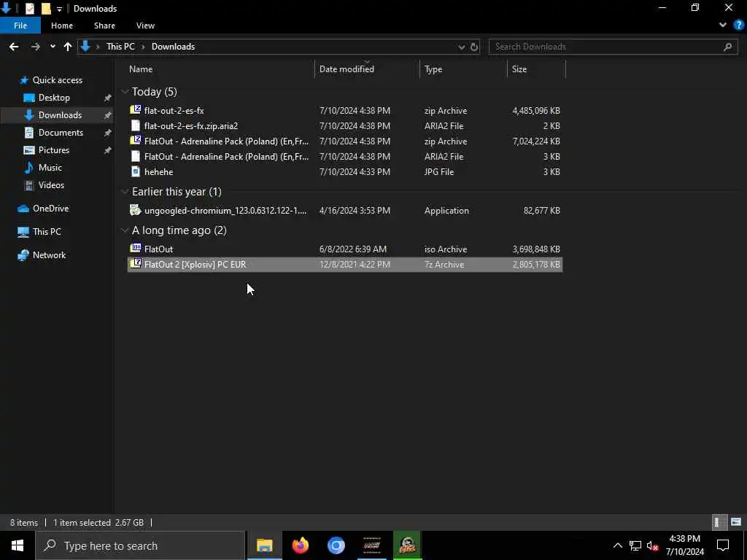747x560 pixels.
Task: Open the taskbar clock and date
Action: [x=684, y=545]
